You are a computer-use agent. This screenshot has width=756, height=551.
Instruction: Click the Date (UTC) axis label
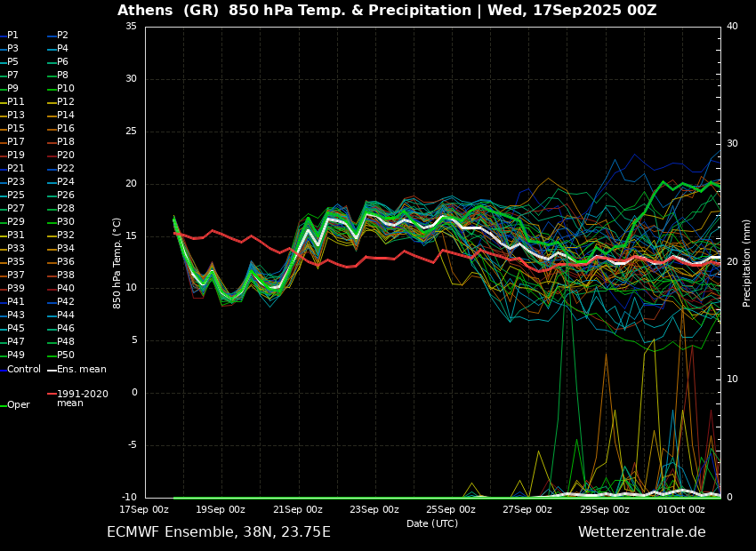[x=432, y=523]
